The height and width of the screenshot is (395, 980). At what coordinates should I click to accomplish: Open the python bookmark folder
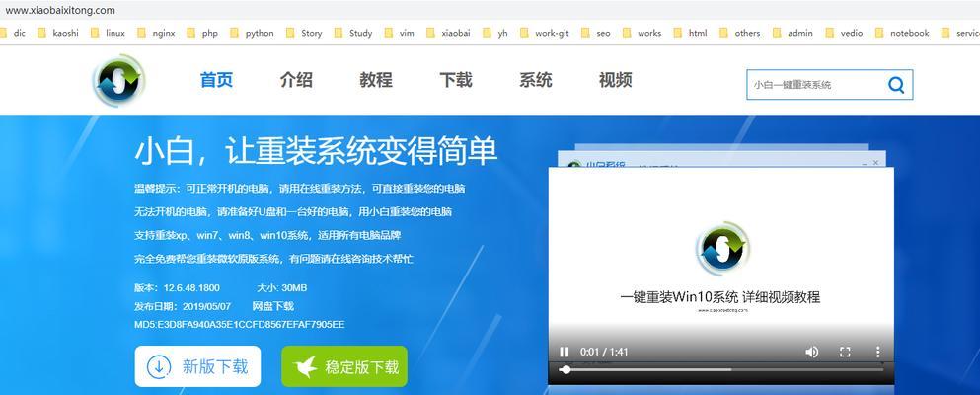tap(252, 33)
